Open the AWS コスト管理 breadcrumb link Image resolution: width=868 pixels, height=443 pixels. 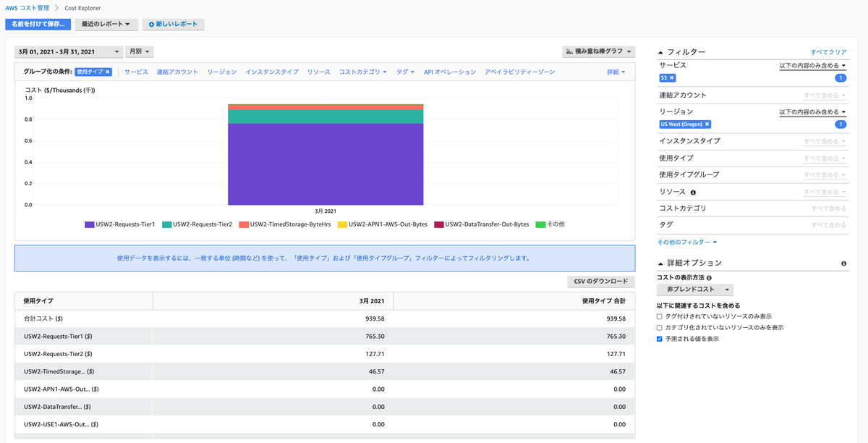point(29,8)
